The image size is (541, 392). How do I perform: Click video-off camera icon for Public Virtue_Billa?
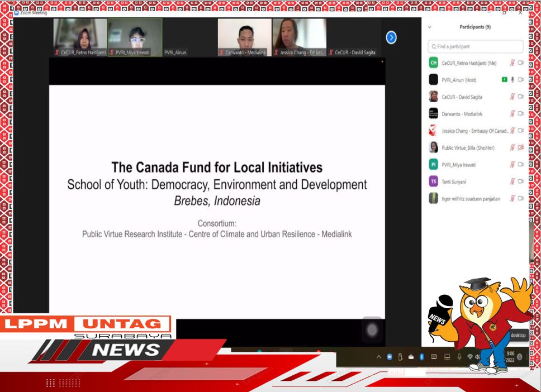[x=521, y=147]
